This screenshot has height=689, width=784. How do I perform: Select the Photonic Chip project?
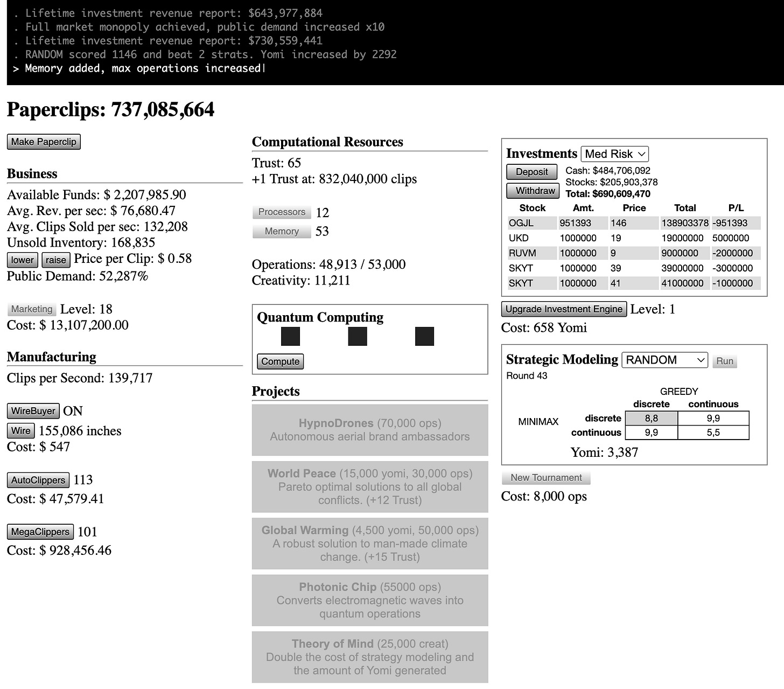[370, 600]
